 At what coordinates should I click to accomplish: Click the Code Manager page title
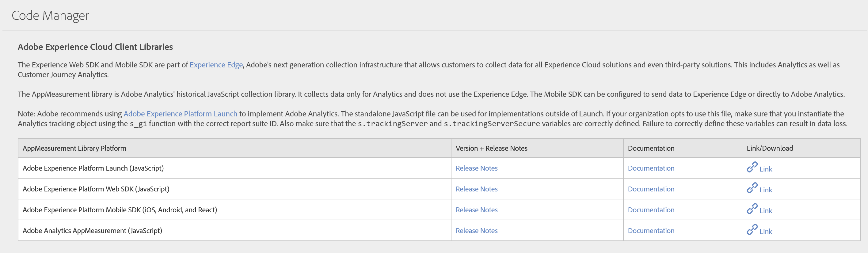click(x=50, y=16)
